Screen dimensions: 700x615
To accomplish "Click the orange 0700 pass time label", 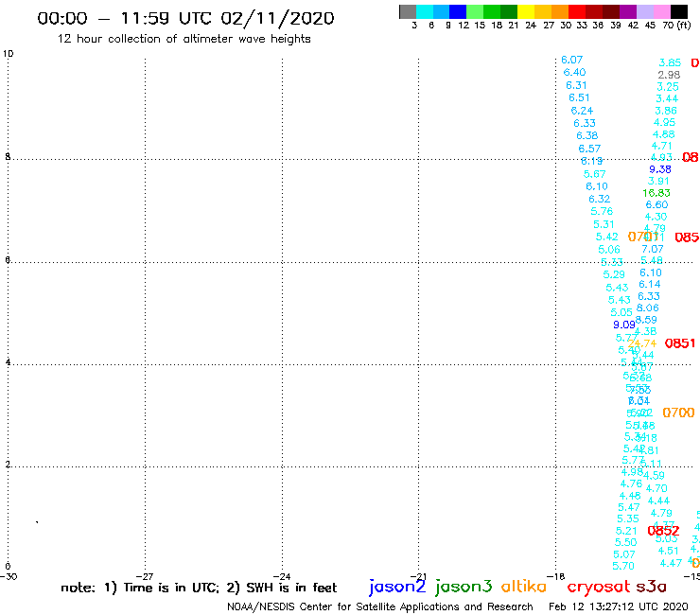I will 678,413.
